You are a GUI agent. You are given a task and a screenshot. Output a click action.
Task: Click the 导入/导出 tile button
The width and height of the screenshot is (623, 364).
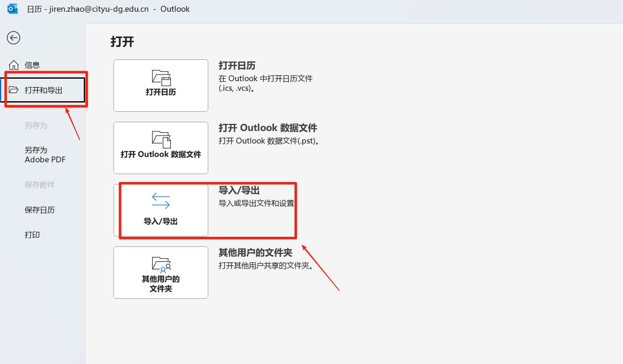click(x=161, y=210)
